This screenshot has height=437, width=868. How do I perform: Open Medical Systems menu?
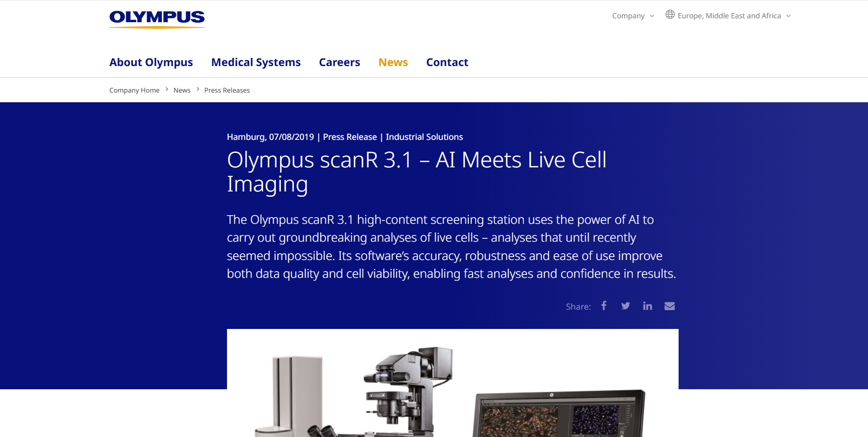(256, 62)
